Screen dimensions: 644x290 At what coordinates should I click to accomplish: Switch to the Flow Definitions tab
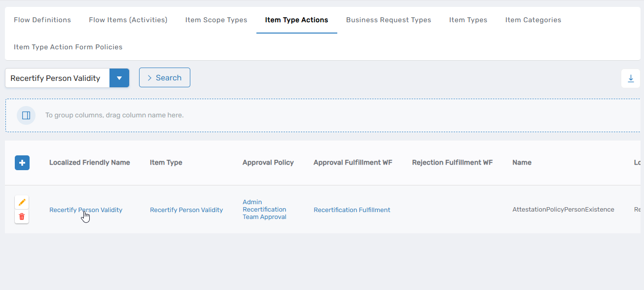(x=42, y=20)
